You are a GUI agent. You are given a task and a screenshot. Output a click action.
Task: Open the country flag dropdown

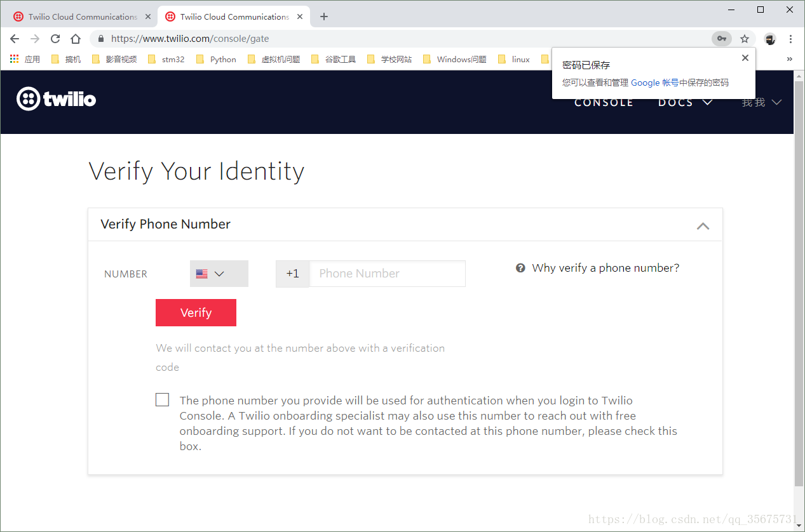pos(219,274)
